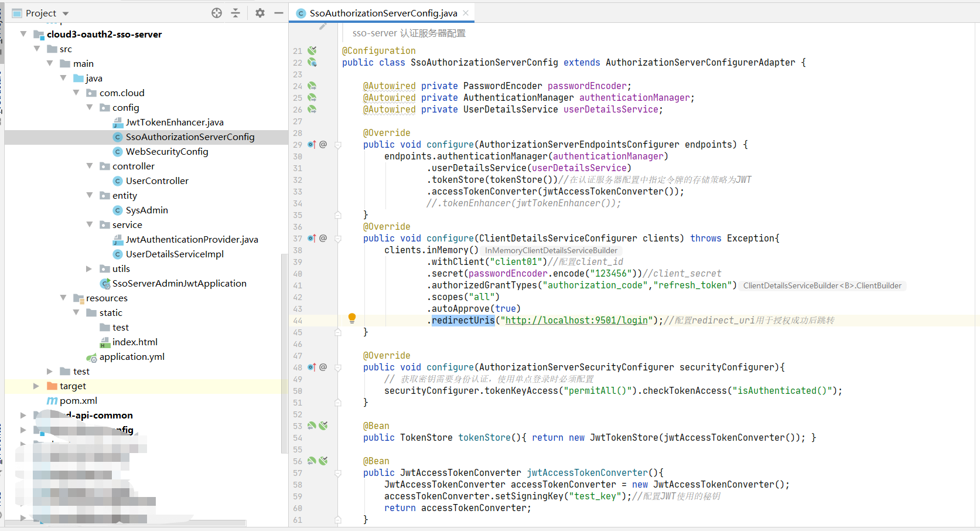
Task: Click the yellow lightbulb intention icon
Action: pyautogui.click(x=352, y=318)
